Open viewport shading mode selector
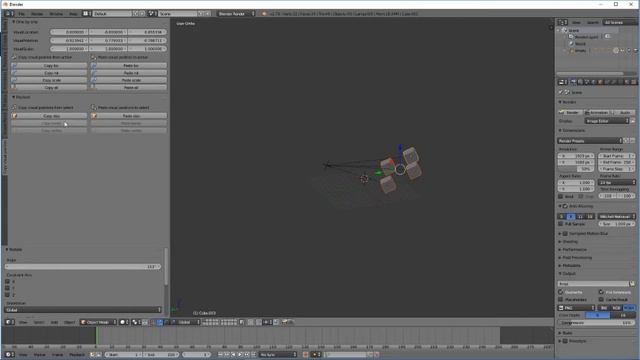Screen dimensions: 640x360 [x=124, y=322]
